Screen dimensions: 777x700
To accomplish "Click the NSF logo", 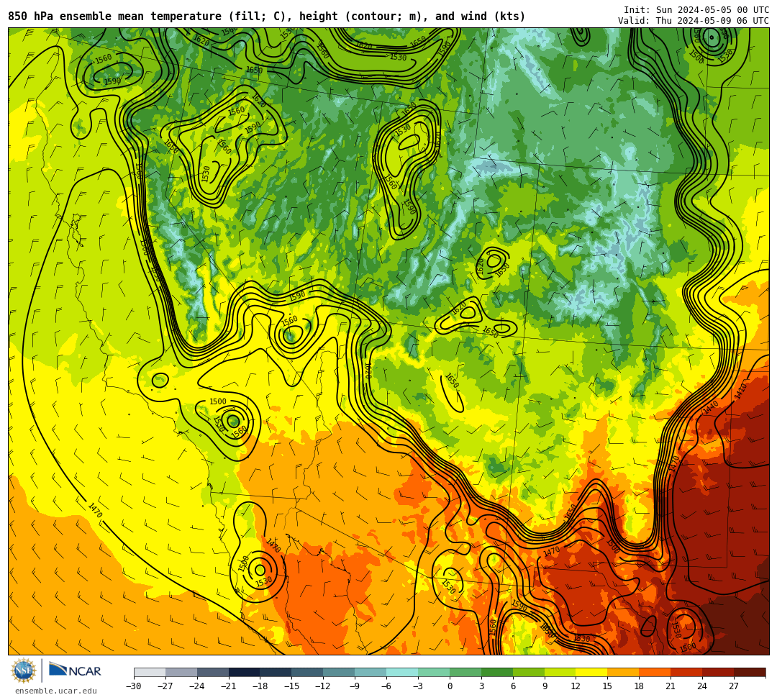I will click(x=23, y=671).
